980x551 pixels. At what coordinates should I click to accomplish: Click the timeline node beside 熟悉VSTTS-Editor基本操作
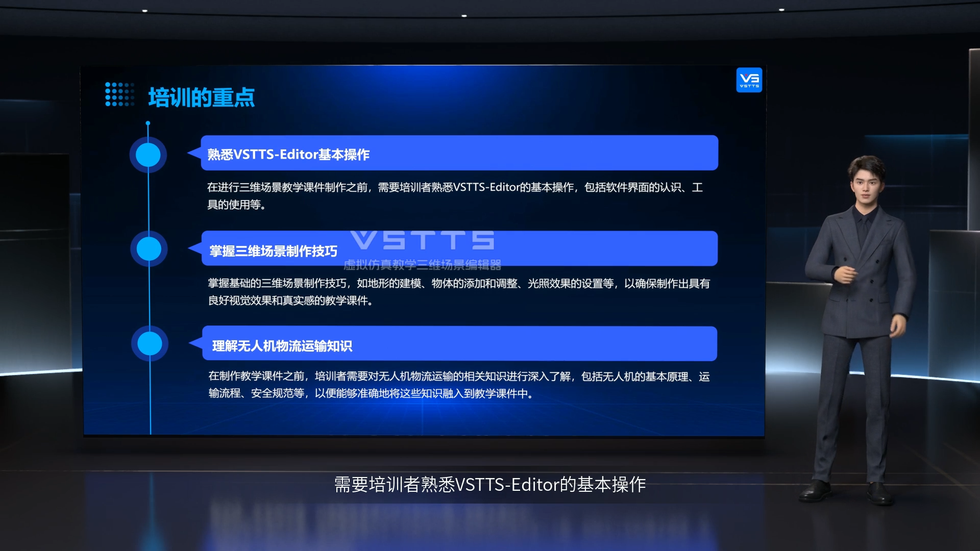tap(148, 155)
